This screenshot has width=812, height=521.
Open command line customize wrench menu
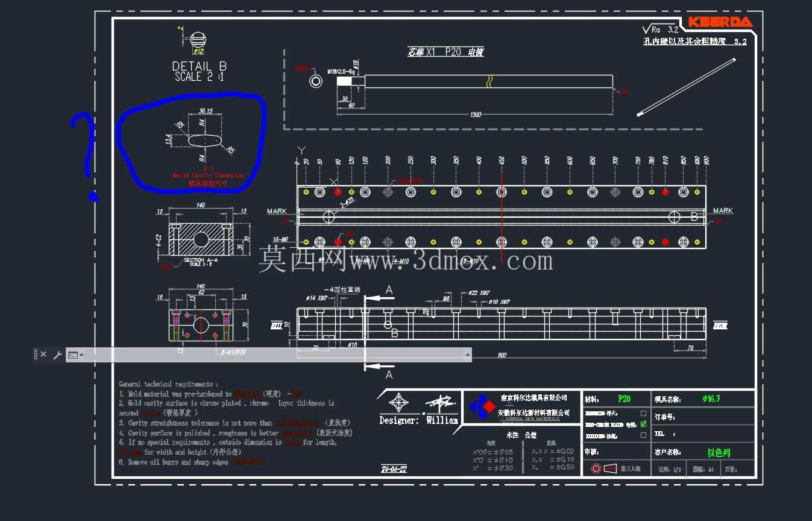(x=57, y=355)
